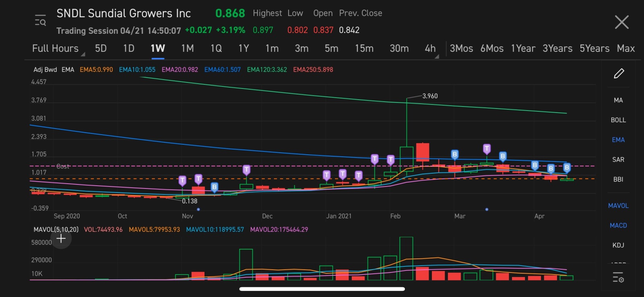Tap the T marker in mid March
This screenshot has width=644, height=297.
(487, 149)
